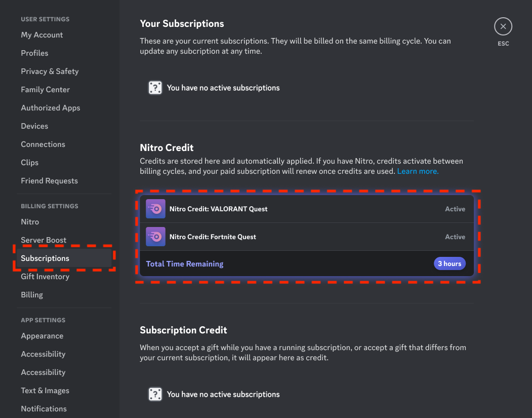Open the Nitro billing page
The width and height of the screenshot is (532, 418).
coord(30,222)
